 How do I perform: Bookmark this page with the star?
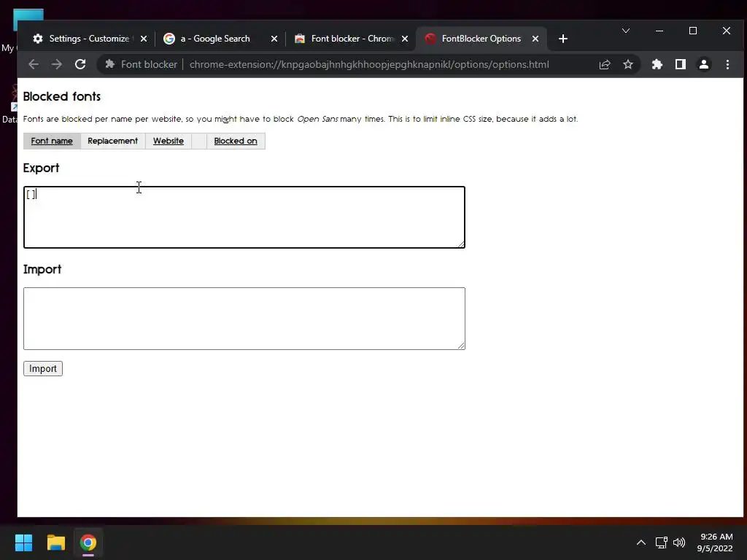coord(628,64)
